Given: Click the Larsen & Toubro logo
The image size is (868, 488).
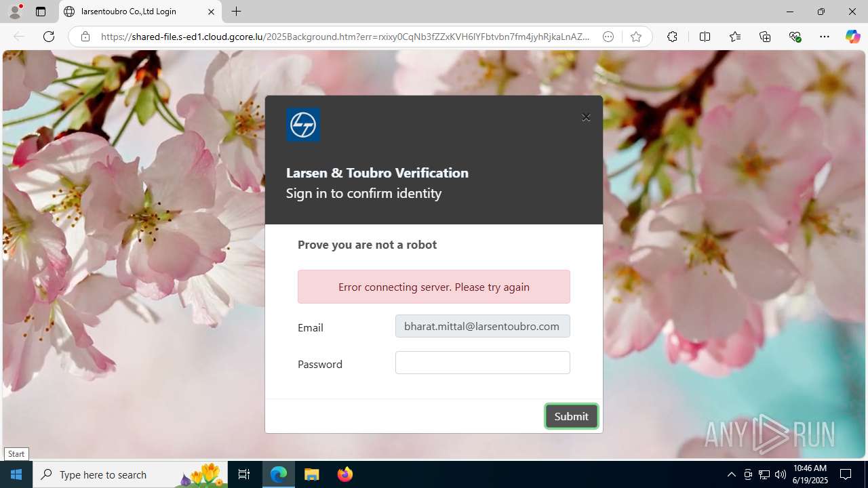Looking at the screenshot, I should point(303,125).
